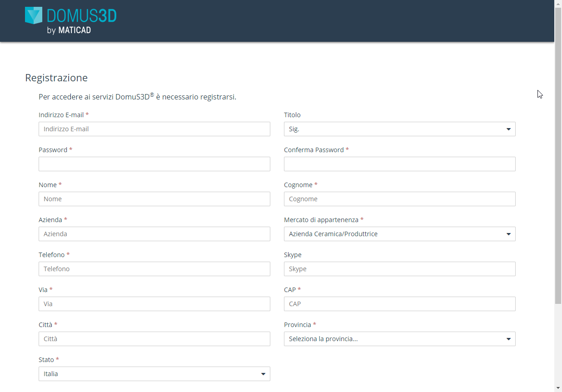Viewport: 562px width, 392px height.
Task: Click the Città input field
Action: pyautogui.click(x=154, y=339)
